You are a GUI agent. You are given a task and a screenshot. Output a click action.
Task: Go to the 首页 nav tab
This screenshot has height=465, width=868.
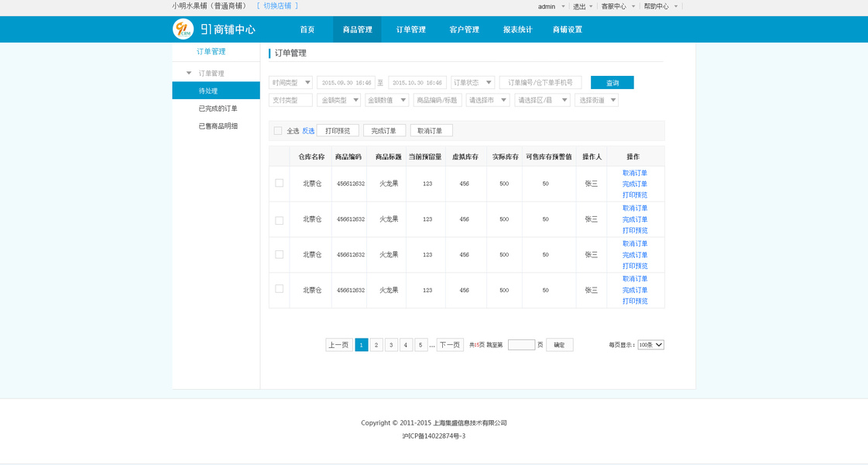[x=307, y=29]
